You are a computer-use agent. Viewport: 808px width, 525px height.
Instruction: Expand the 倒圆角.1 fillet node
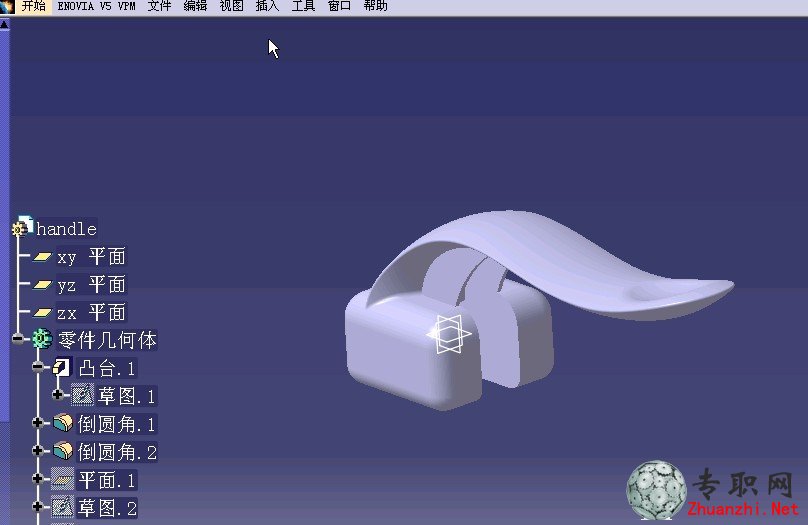click(38, 422)
